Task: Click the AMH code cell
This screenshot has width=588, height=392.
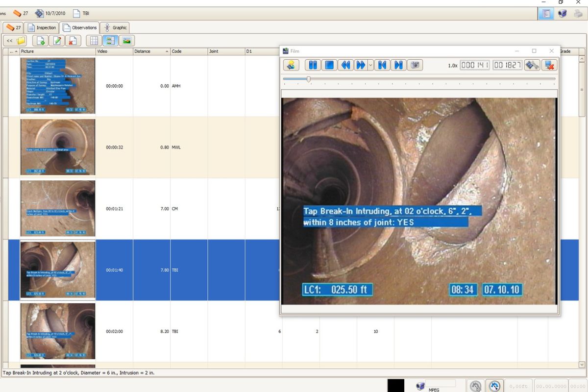Action: pos(189,86)
